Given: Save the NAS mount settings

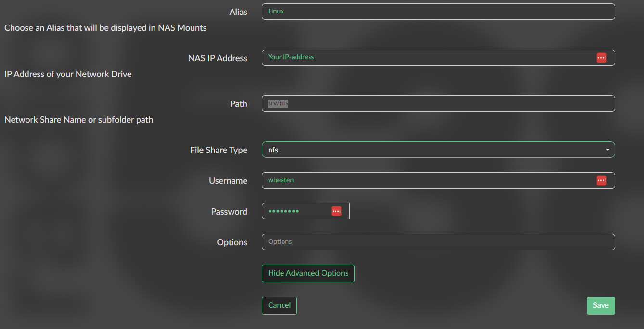Looking at the screenshot, I should (x=600, y=305).
